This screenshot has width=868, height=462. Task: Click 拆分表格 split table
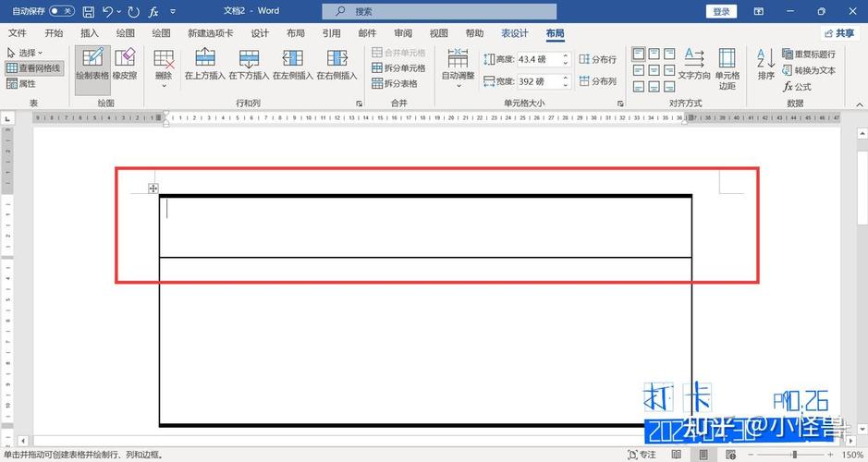pyautogui.click(x=394, y=83)
